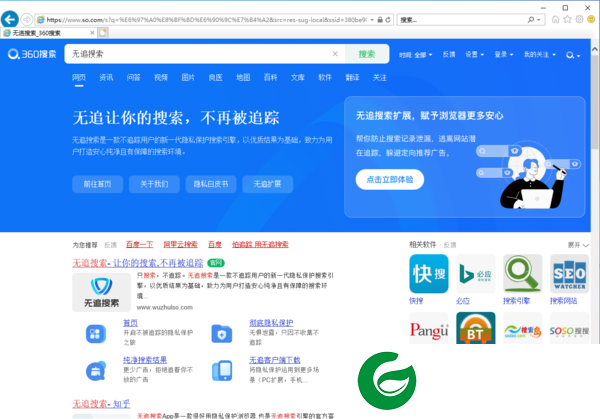600x419 pixels.
Task: Click the 360搜索 logo
Action: click(x=32, y=54)
